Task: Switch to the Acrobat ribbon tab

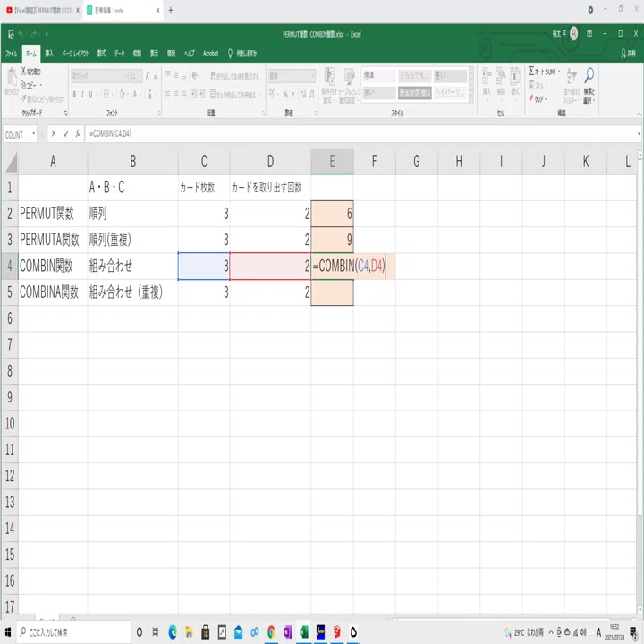Action: (x=211, y=54)
